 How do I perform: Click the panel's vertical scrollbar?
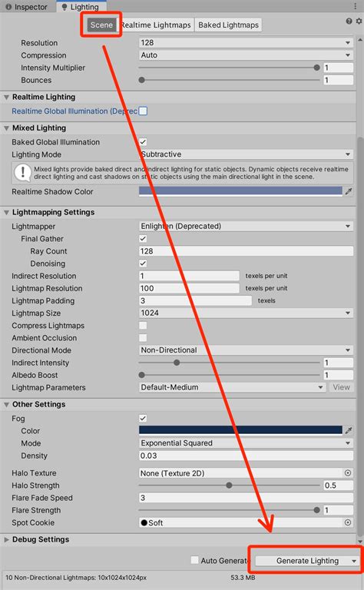[x=360, y=335]
